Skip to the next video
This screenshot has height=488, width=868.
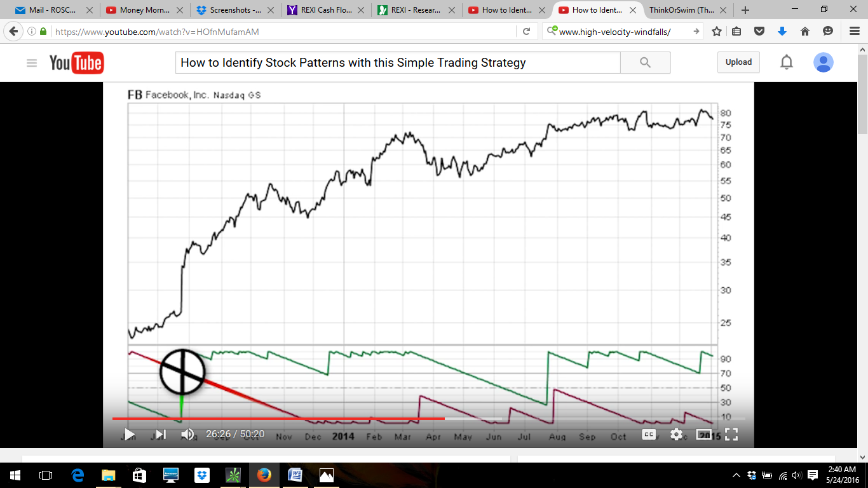[x=160, y=435]
